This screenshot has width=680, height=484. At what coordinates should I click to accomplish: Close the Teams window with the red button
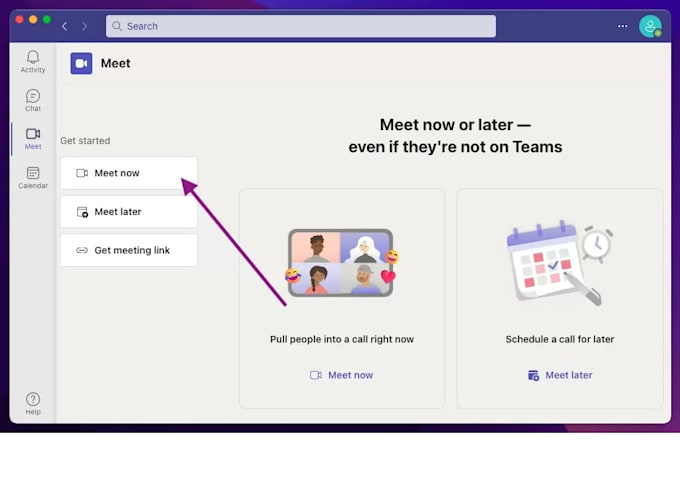tap(19, 20)
